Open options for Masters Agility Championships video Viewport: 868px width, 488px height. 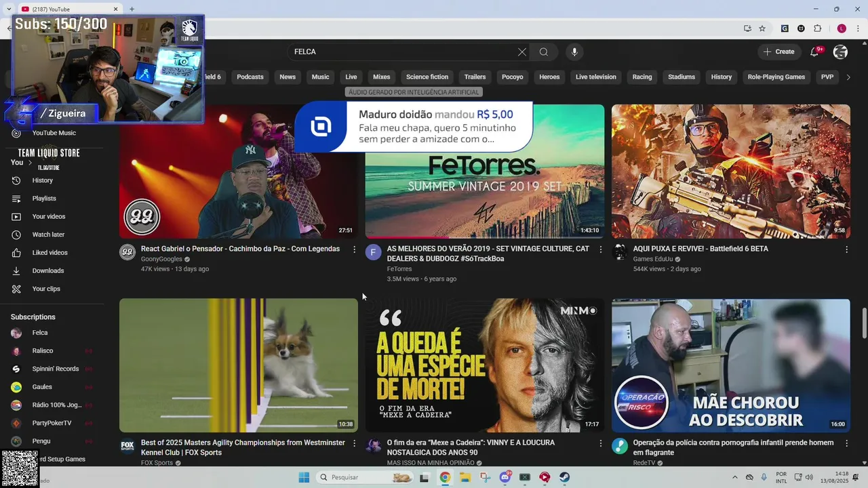point(354,443)
